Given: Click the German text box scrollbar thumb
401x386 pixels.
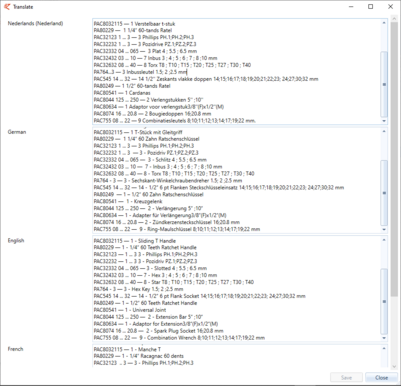Looking at the screenshot, I should coord(384,193).
